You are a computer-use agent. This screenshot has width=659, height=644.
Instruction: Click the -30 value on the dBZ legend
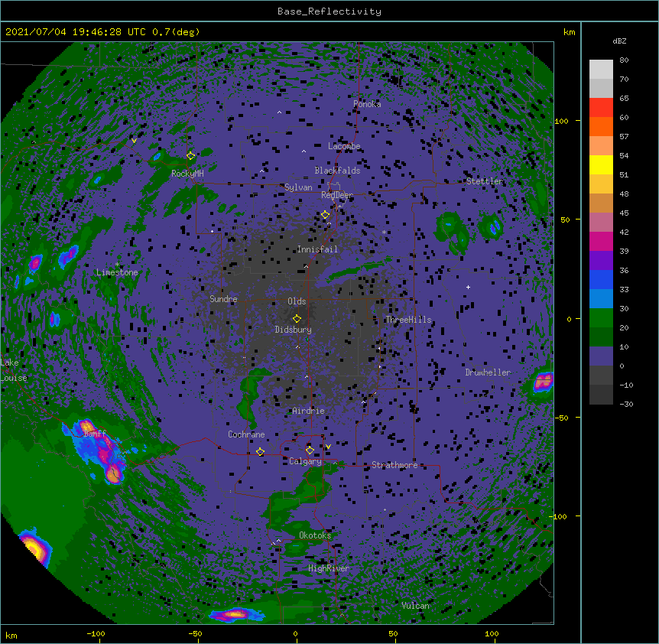tap(627, 404)
